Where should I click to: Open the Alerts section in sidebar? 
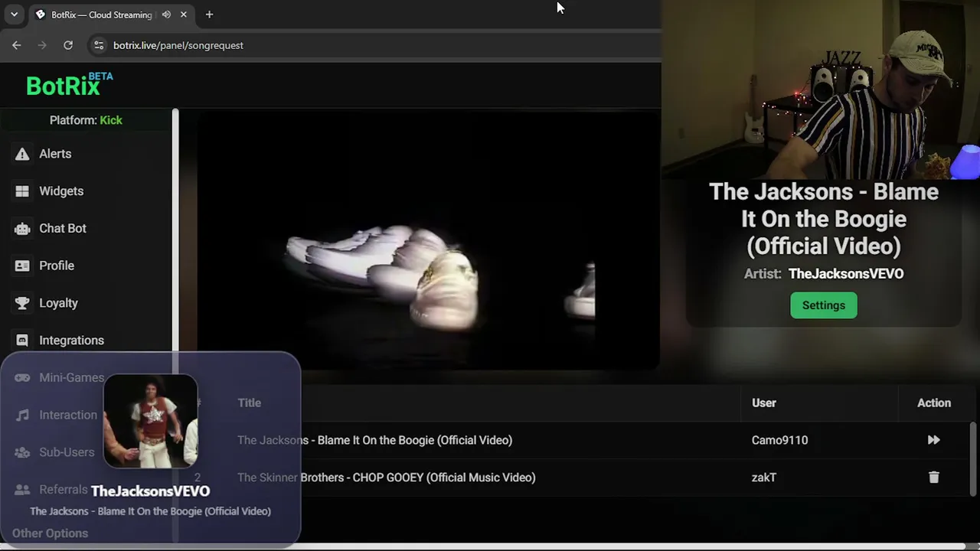click(55, 154)
